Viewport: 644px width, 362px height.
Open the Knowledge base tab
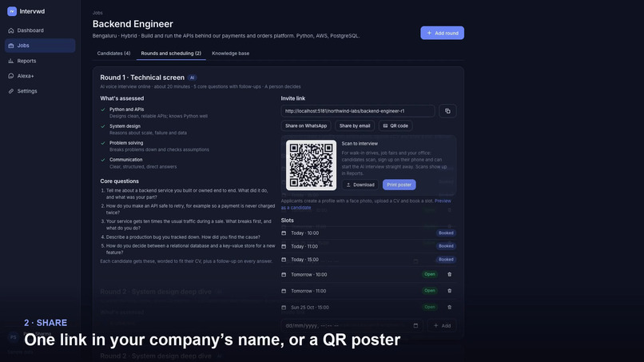tap(230, 54)
